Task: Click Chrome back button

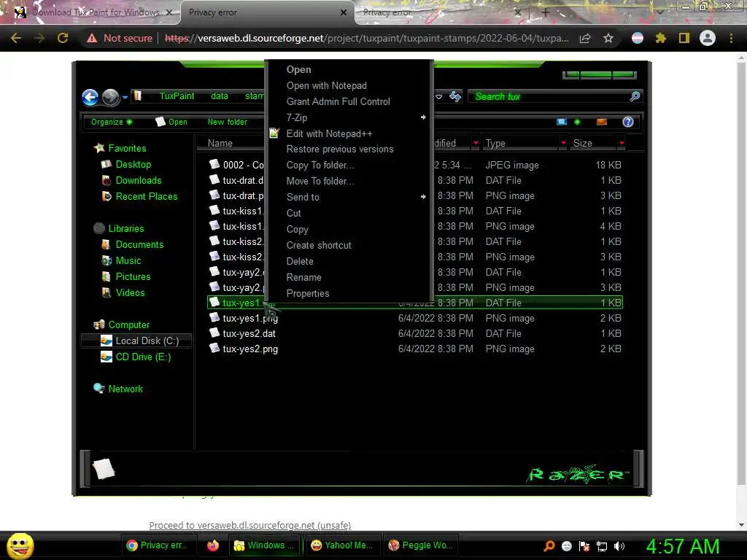Action: pos(16,38)
